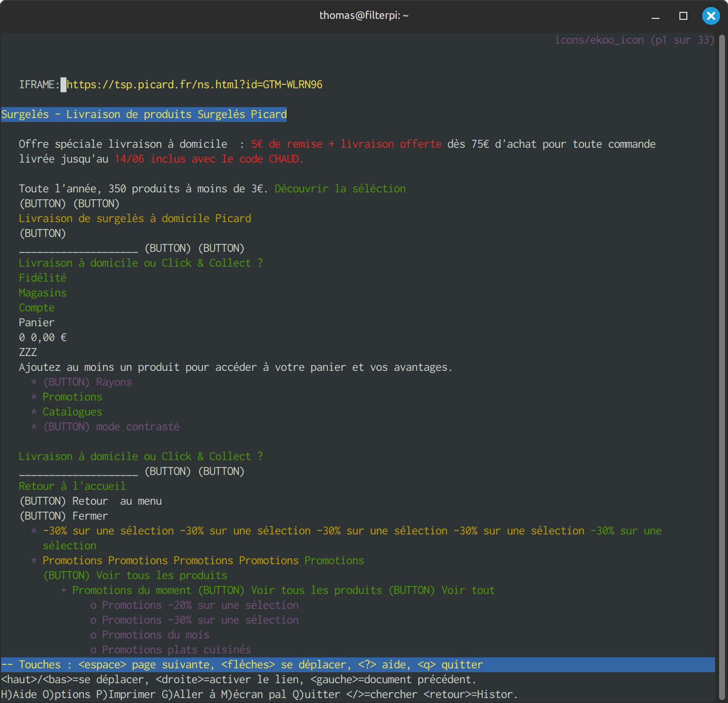Click the Fidélité link
Image resolution: width=728 pixels, height=703 pixels.
(43, 278)
